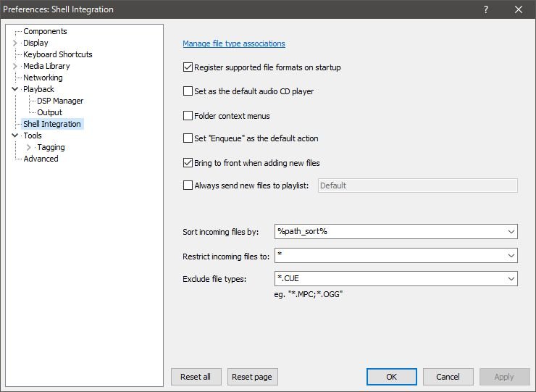Select Media Library in the tree

tap(46, 66)
